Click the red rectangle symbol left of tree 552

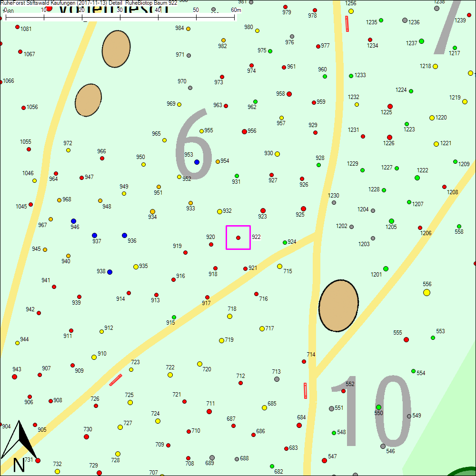[x=305, y=390]
